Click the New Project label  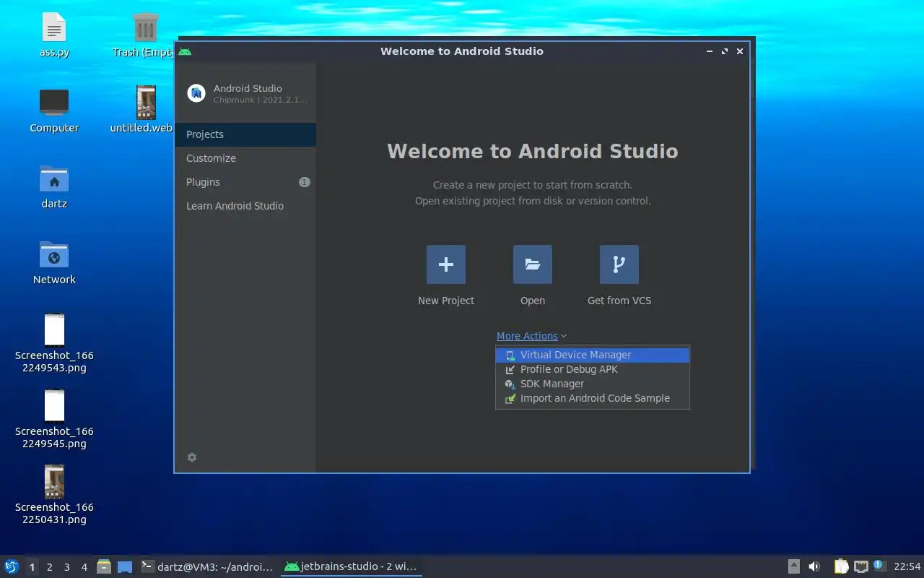point(446,301)
